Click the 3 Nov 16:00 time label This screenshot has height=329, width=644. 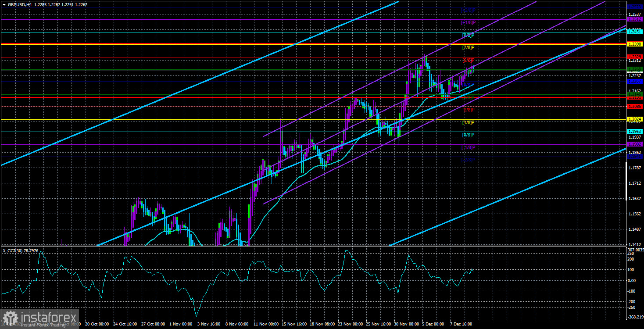[209, 325]
